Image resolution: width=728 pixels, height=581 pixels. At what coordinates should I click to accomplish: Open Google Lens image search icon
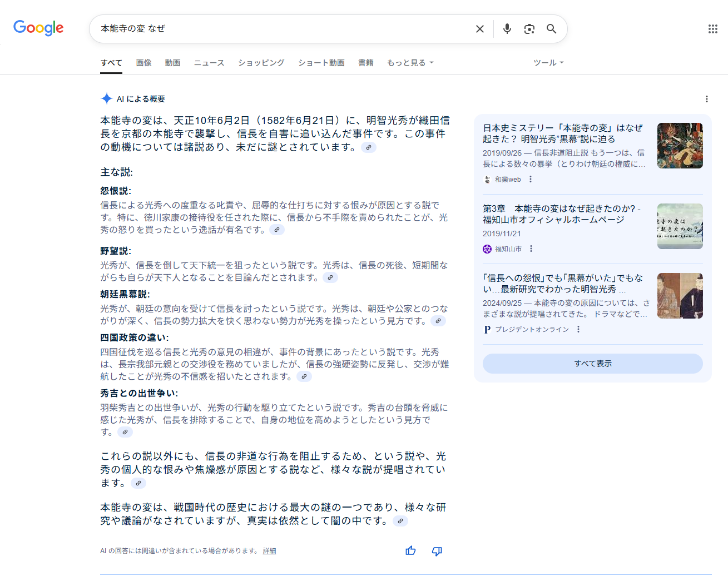click(529, 29)
